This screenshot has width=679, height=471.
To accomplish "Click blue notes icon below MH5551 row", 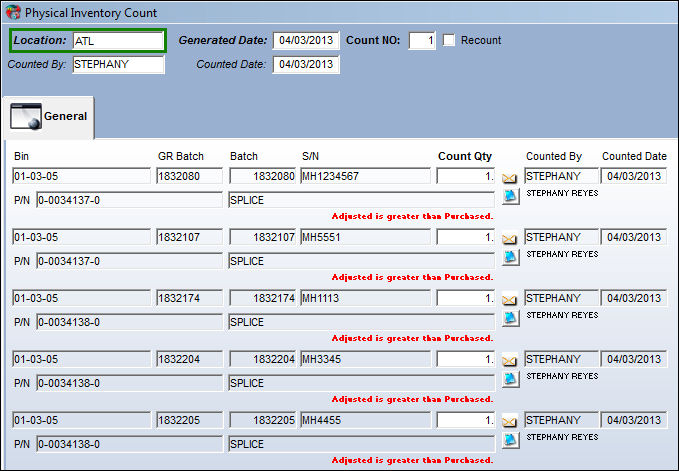I will [511, 257].
